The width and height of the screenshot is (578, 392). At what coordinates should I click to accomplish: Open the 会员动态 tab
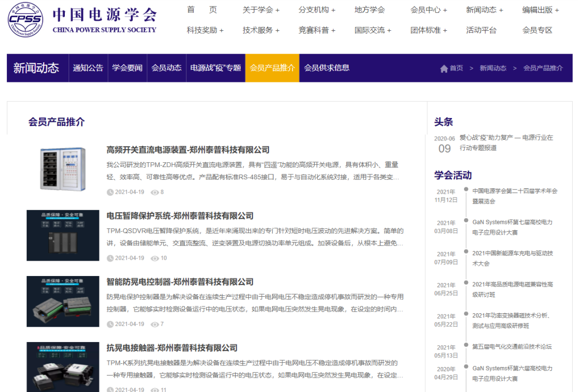[x=166, y=68]
